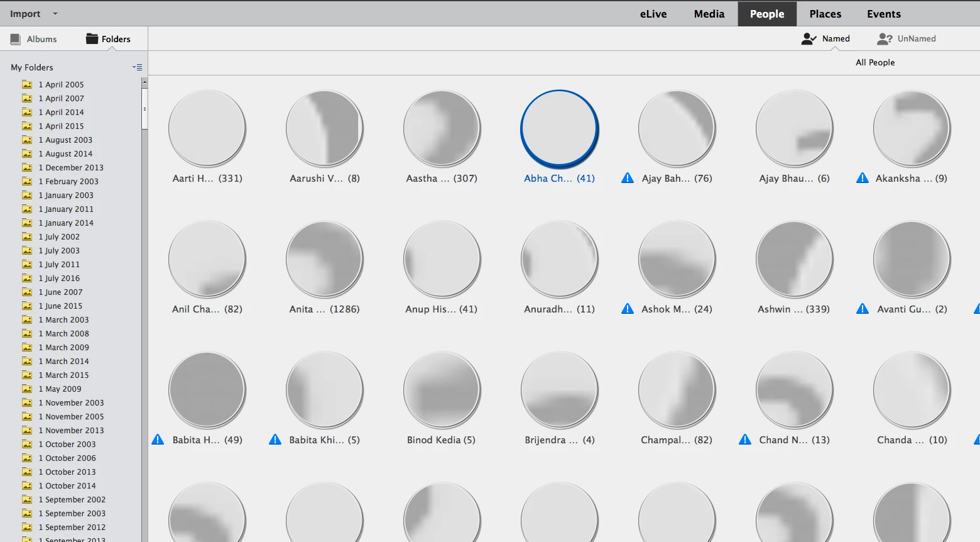980x542 pixels.
Task: Select Chanda (10) person thumbnail
Action: (x=912, y=389)
